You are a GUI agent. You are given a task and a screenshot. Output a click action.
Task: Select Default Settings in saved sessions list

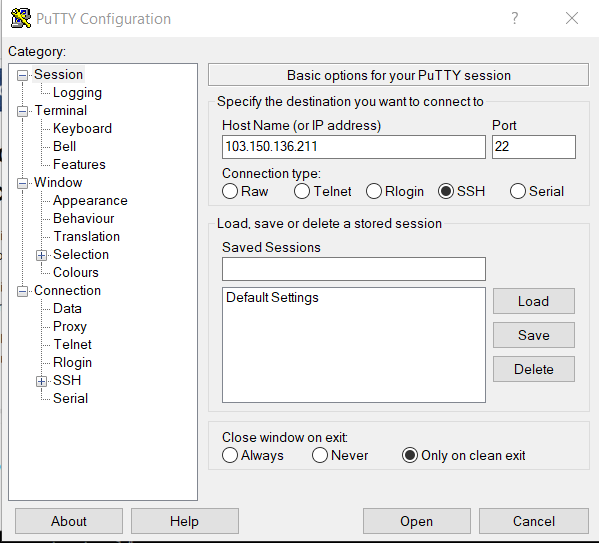pos(272,298)
